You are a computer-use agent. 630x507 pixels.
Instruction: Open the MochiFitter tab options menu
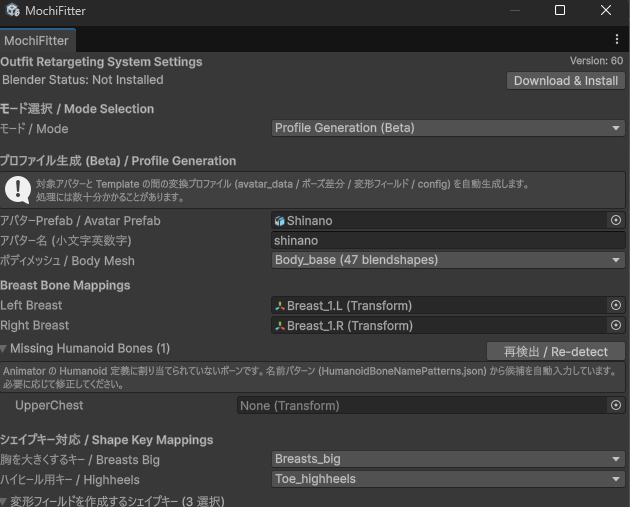tap(617, 39)
